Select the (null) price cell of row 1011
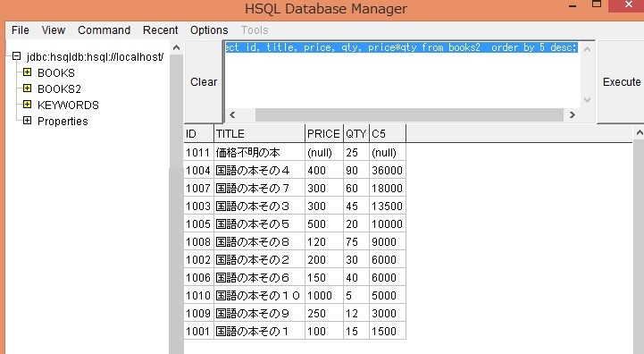 [x=324, y=153]
